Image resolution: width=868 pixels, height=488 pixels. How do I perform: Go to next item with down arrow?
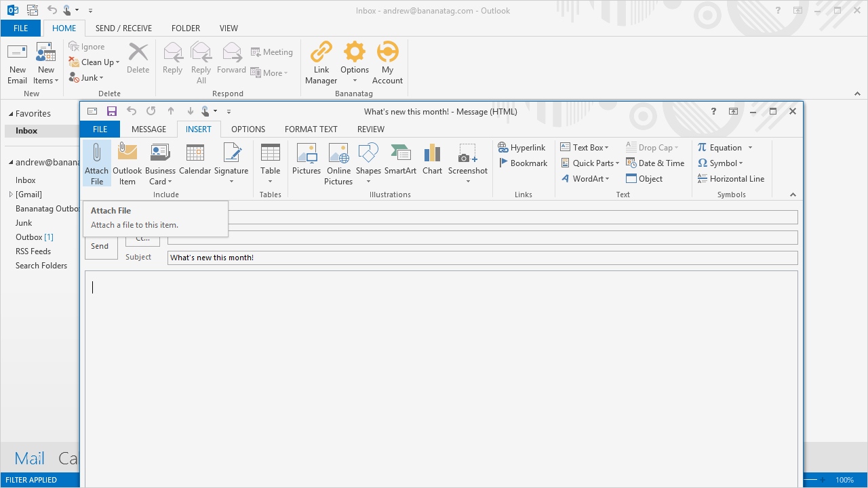(191, 111)
